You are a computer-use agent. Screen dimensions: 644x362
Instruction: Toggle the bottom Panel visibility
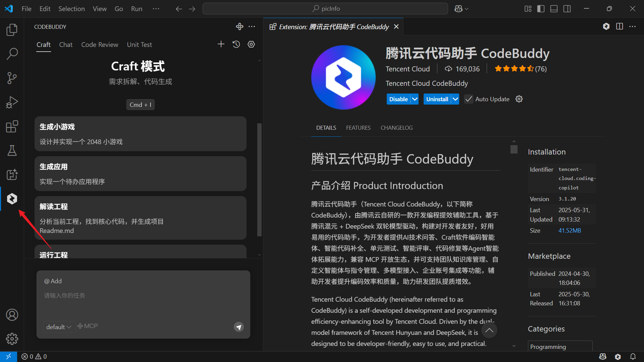(554, 9)
